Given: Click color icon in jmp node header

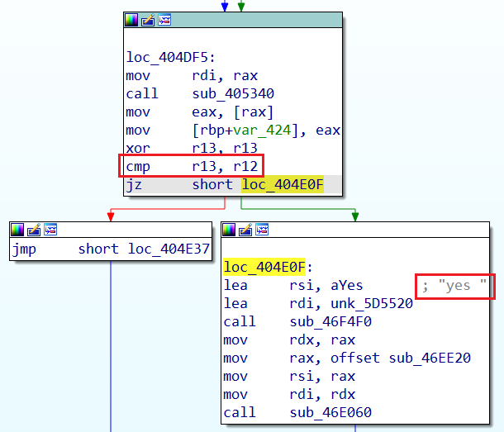Looking at the screenshot, I should pos(17,230).
